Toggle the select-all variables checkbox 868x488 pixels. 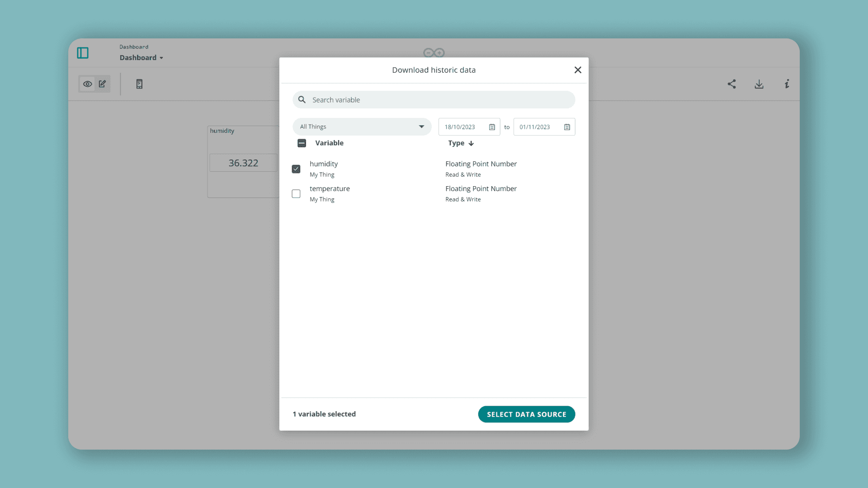(302, 143)
